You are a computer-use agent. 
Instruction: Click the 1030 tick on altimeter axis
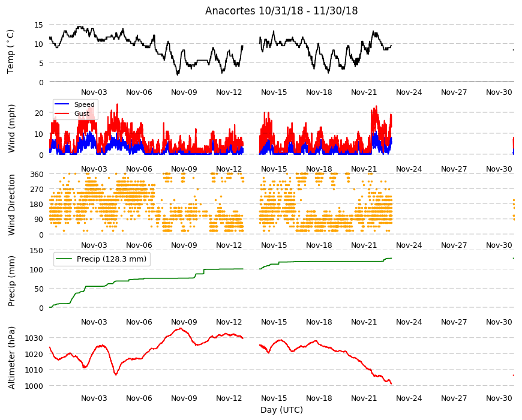point(34,338)
